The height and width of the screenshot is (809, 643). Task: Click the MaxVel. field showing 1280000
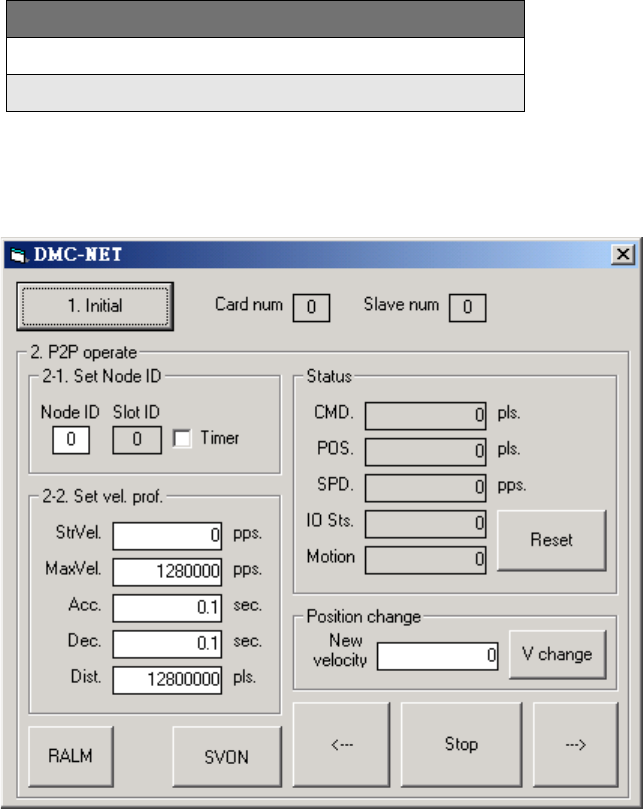167,572
